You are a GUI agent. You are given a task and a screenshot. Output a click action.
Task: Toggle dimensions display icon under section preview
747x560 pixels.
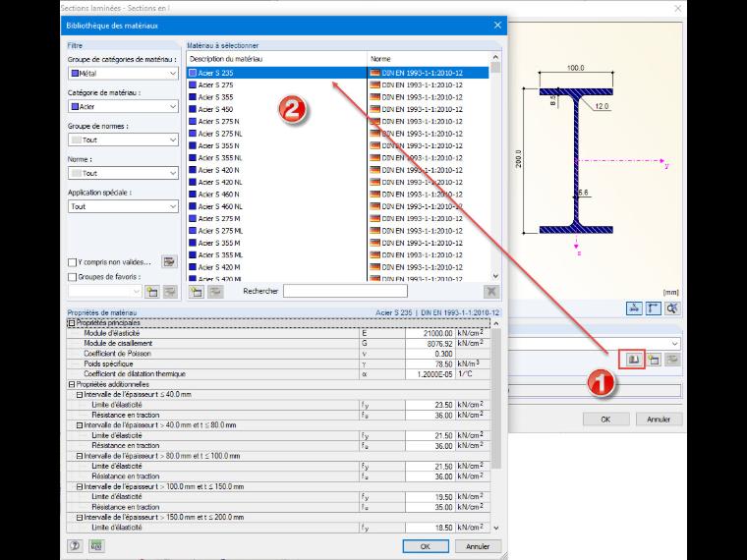(x=634, y=308)
